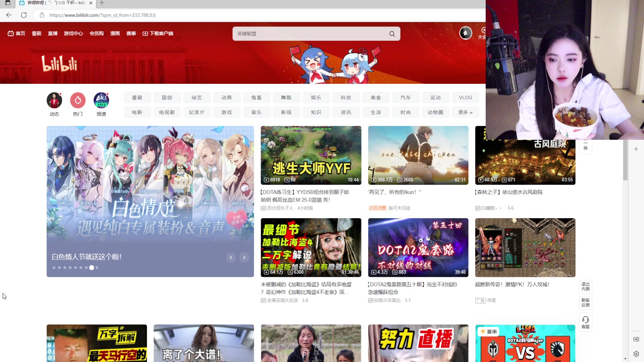Viewport: 644px width, 362px height.
Task: Open the 逃生大师YYF video thumbnail
Action: [x=311, y=155]
